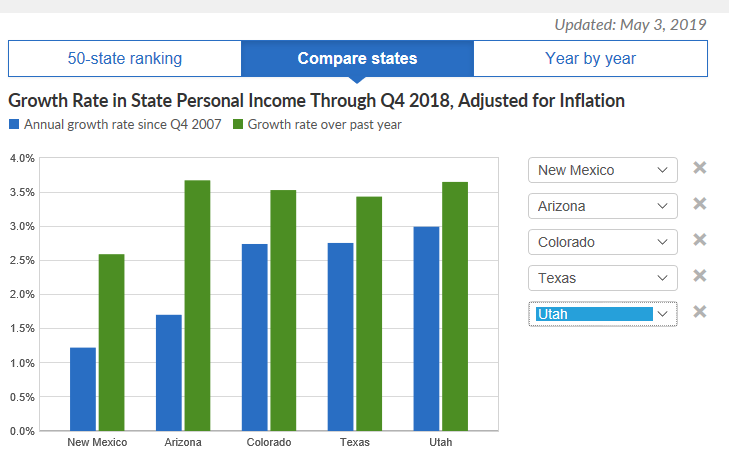
Task: Switch to the 50-state ranking tab
Action: coord(125,58)
